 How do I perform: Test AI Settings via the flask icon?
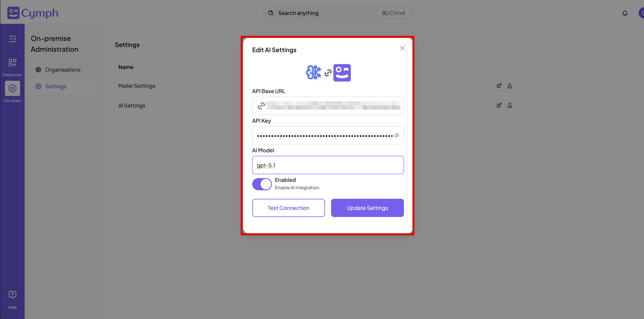[510, 105]
